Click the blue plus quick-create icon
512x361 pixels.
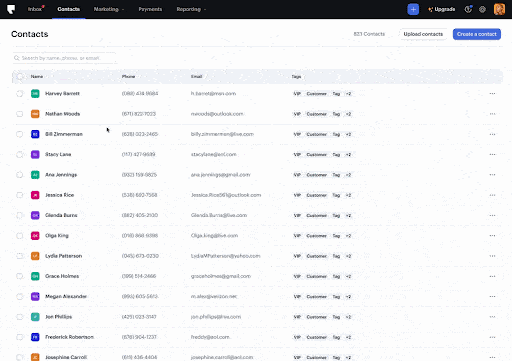[413, 9]
